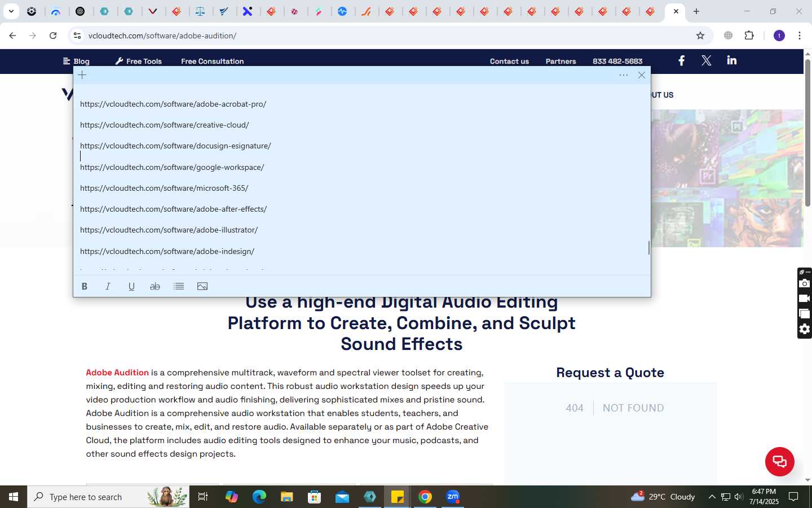Reload the vcloudtech page
Screen dimensions: 812x508
(53, 36)
